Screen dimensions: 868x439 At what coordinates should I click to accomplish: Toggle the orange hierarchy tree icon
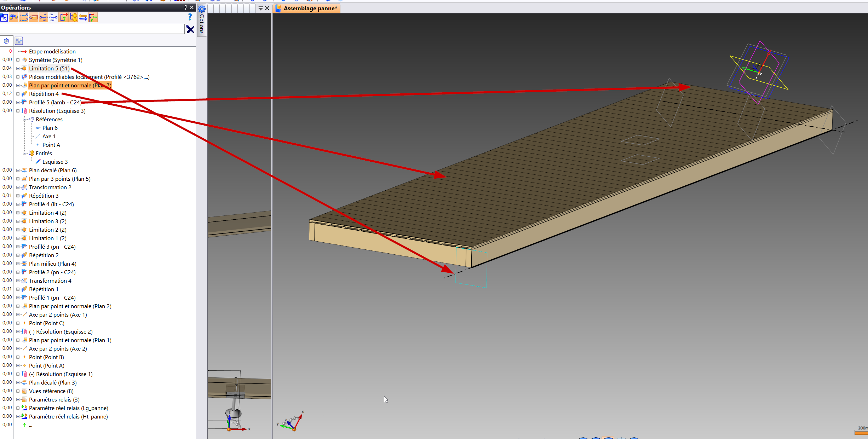point(44,17)
